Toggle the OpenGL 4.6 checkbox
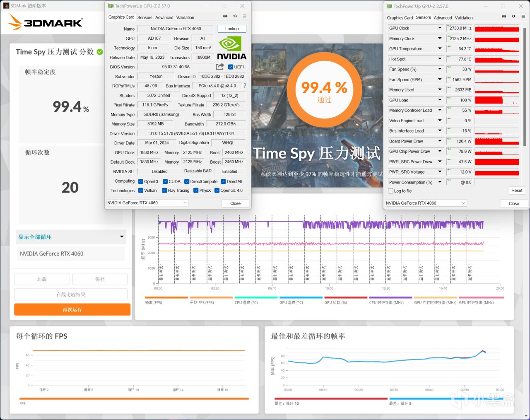This screenshot has height=420, width=530. click(x=217, y=191)
